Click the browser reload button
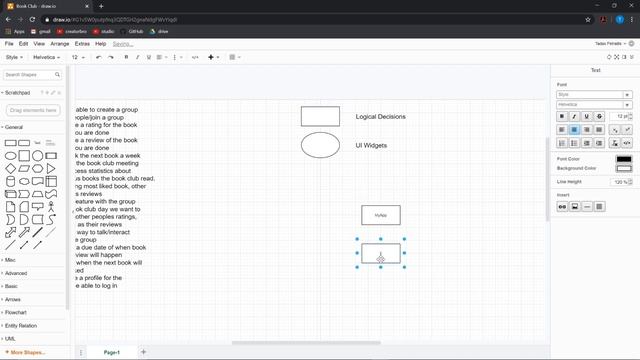Image resolution: width=640 pixels, height=360 pixels. click(32, 19)
